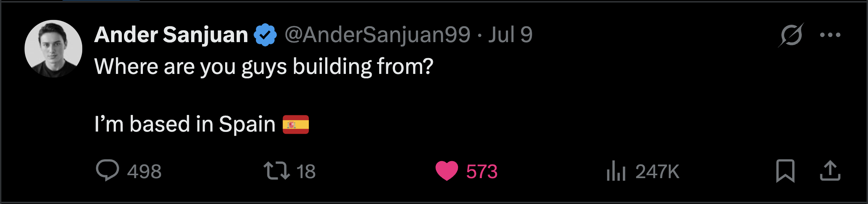Click the display name Ander Sanjuan

point(171,35)
